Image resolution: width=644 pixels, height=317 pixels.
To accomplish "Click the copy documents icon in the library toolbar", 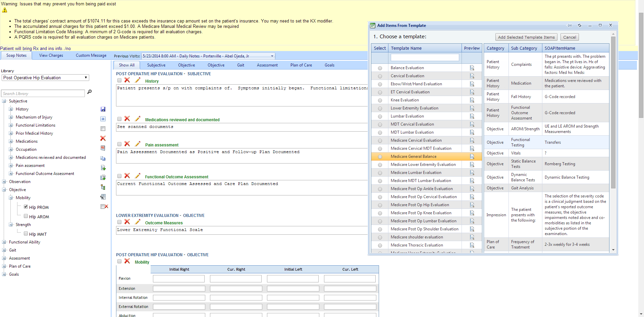I will point(103,158).
